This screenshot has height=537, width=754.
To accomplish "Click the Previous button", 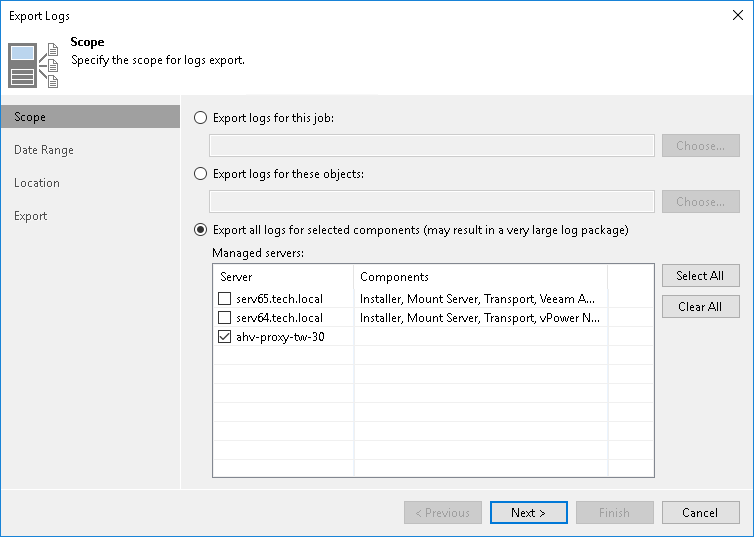I will [x=443, y=513].
